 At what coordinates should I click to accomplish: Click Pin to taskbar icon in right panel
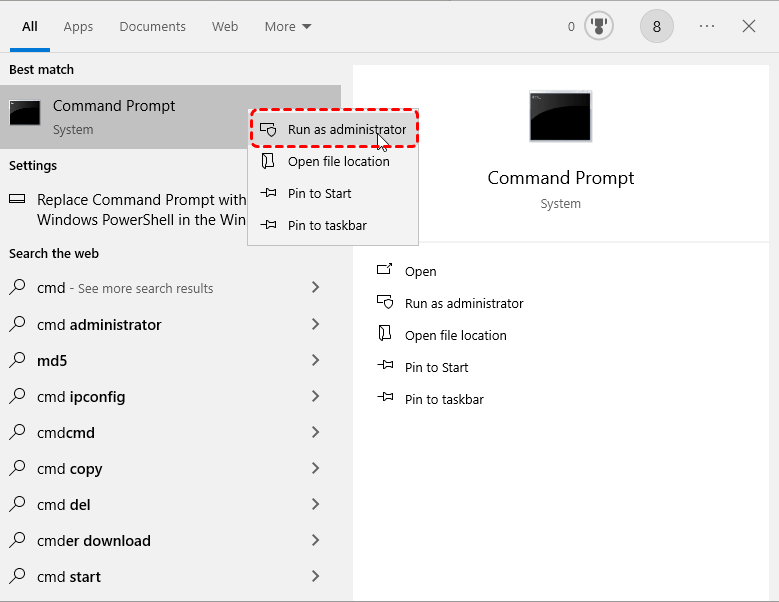(384, 399)
